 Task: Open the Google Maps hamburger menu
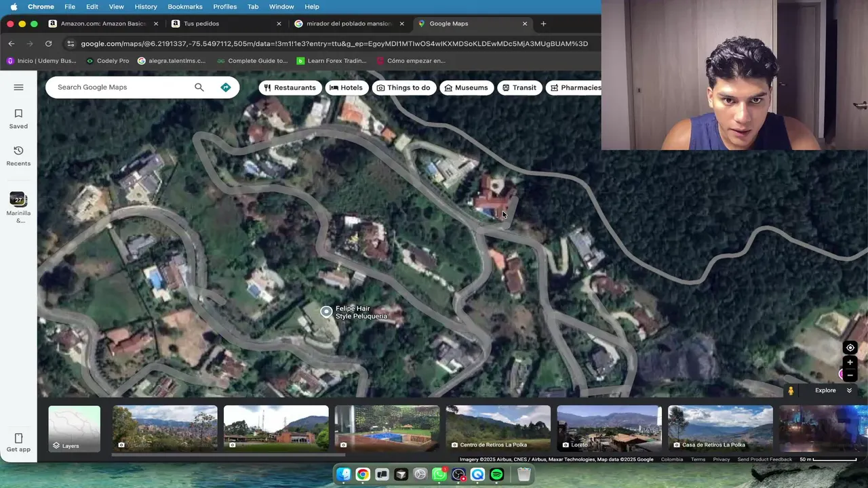pos(18,87)
